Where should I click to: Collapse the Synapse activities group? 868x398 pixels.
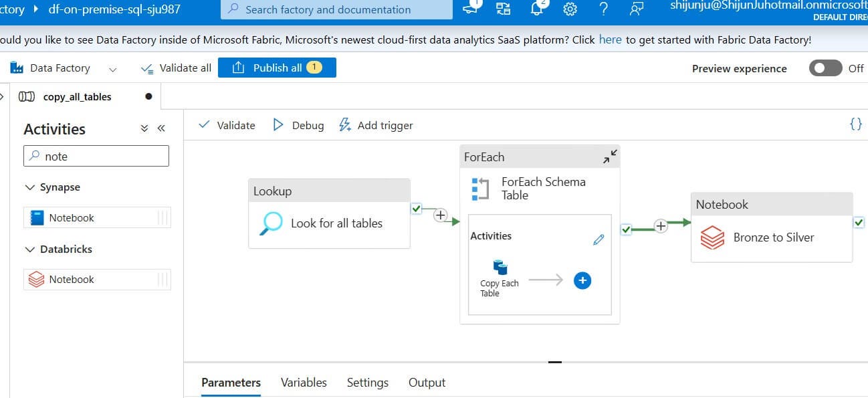[x=29, y=187]
